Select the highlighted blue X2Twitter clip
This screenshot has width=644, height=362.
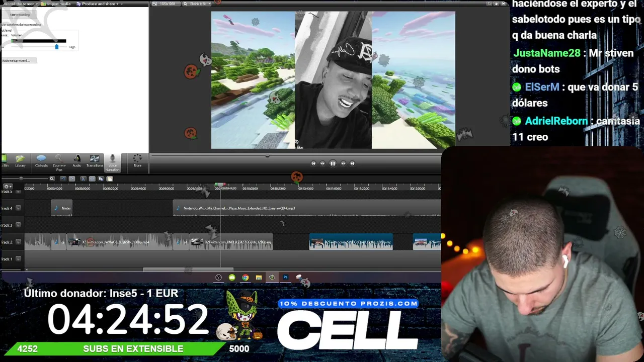click(x=351, y=242)
